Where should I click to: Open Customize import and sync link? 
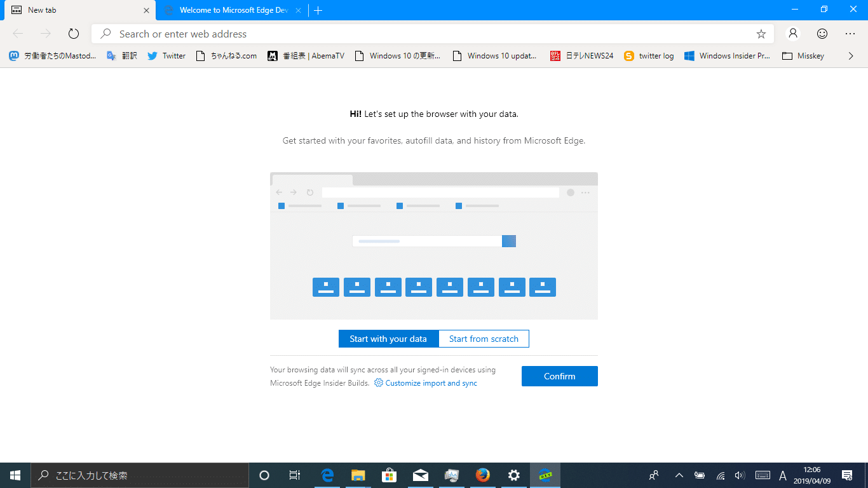(426, 383)
